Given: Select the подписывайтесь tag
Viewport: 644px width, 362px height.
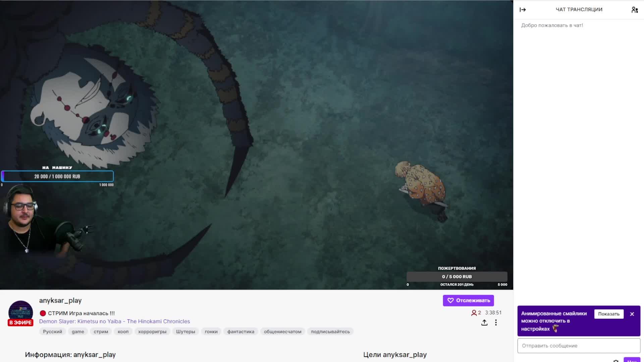Looking at the screenshot, I should (x=330, y=331).
